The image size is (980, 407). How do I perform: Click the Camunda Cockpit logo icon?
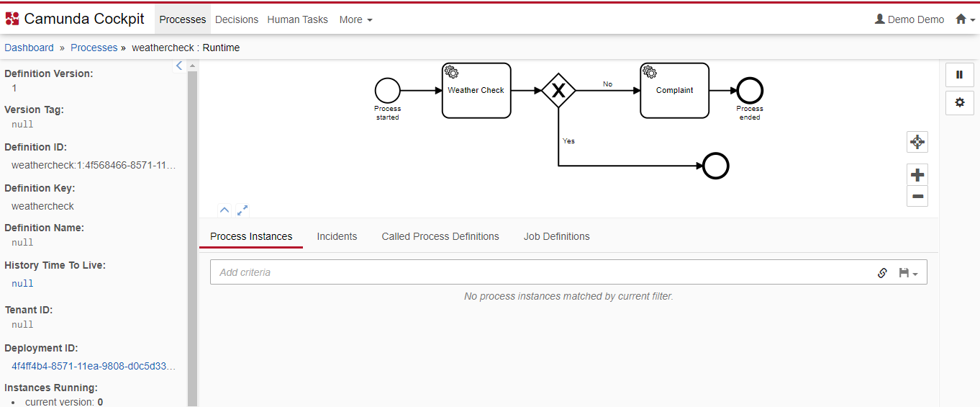[x=12, y=19]
